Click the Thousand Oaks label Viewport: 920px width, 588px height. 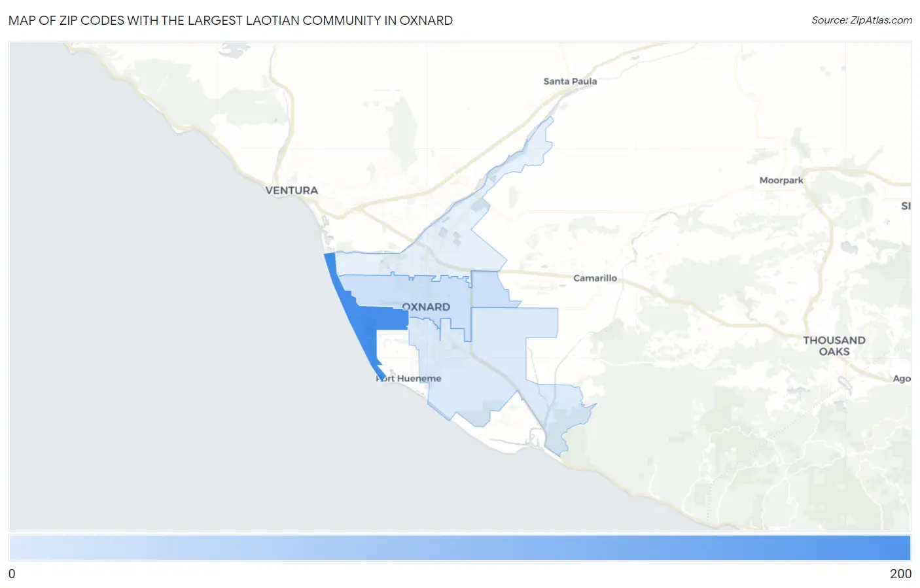(x=834, y=346)
